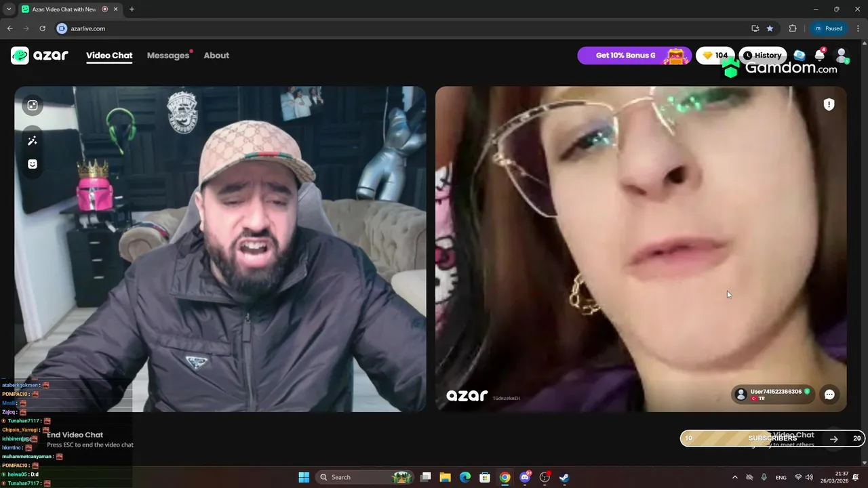Report user with the shield icon
The image size is (868, 488).
coord(829,104)
